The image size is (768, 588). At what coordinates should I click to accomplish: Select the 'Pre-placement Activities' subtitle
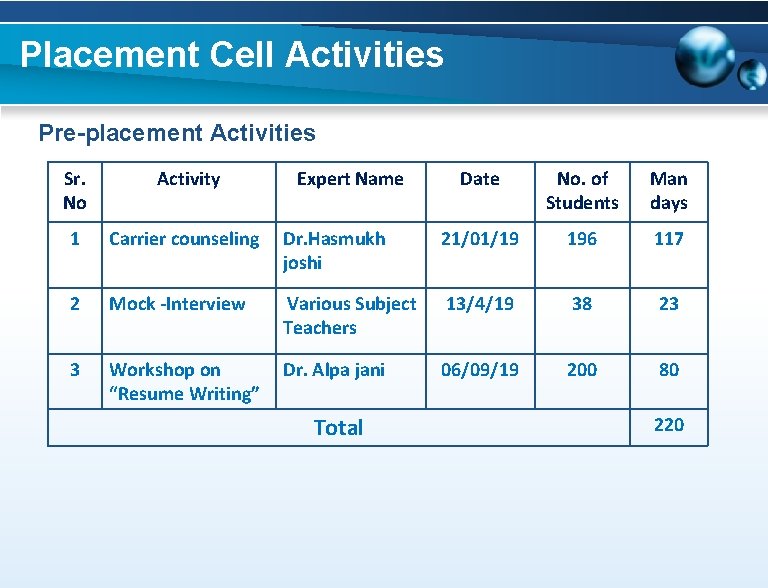[177, 133]
